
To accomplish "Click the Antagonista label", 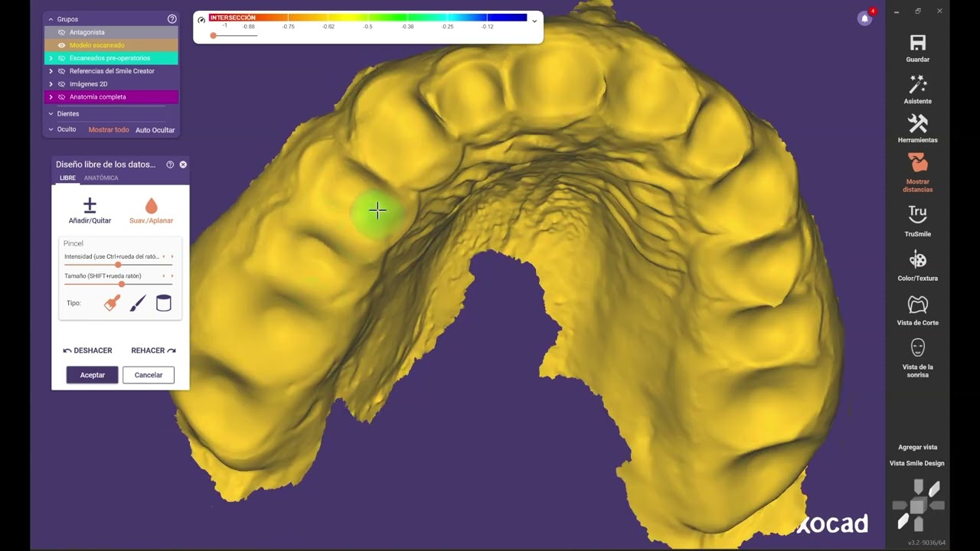I will click(x=87, y=32).
